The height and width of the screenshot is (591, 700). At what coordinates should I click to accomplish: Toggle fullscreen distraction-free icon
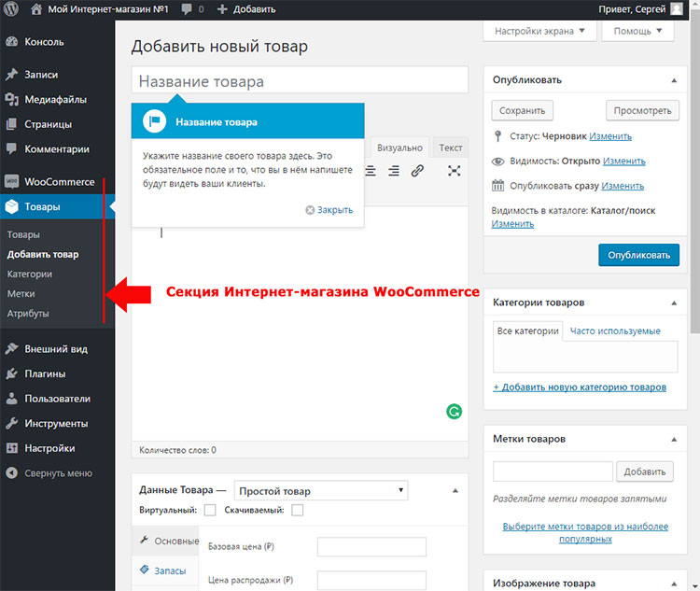click(454, 171)
